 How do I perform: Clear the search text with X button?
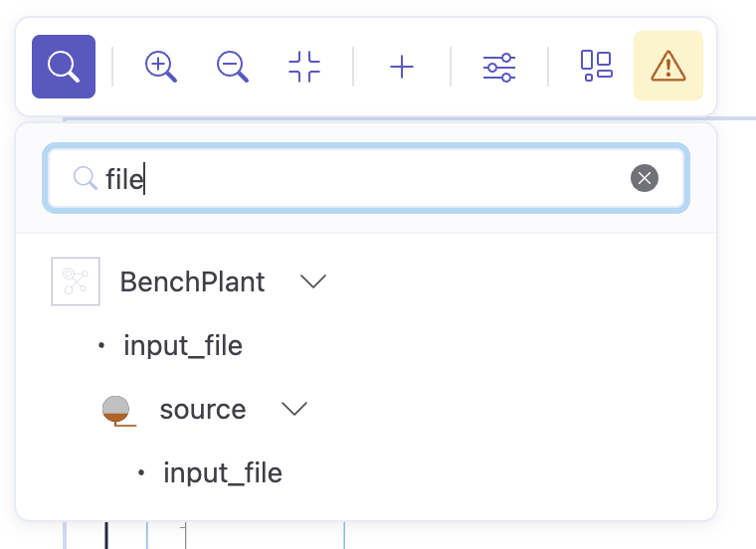(x=645, y=178)
